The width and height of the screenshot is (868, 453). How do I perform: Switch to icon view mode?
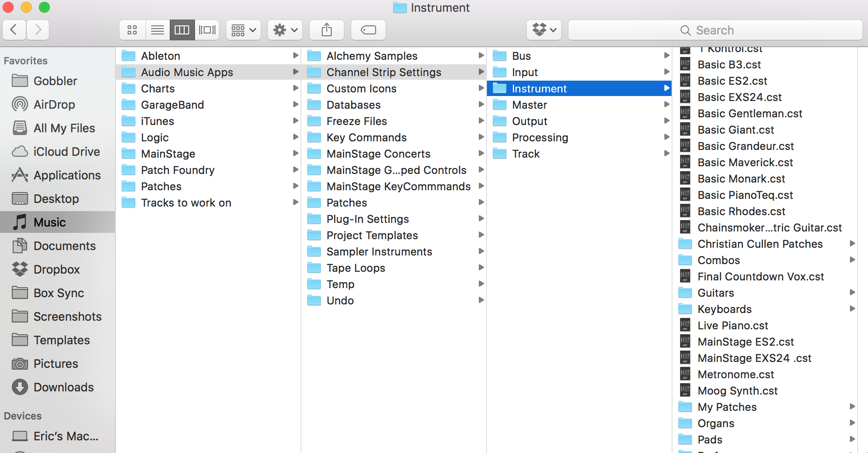[x=132, y=30]
